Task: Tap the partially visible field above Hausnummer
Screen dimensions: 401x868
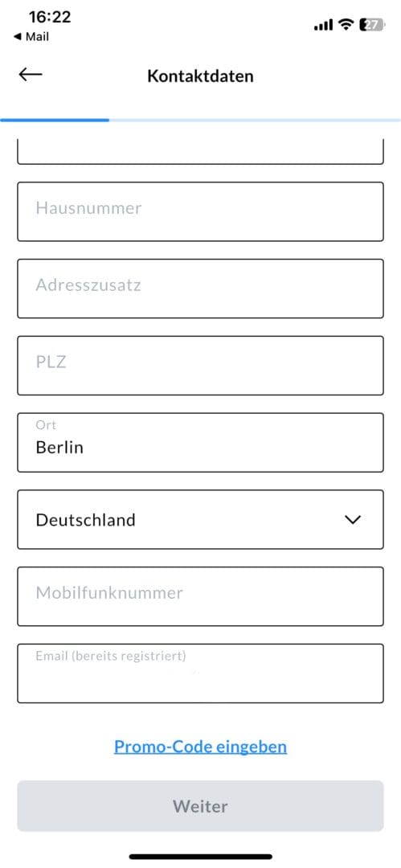Action: 200,152
